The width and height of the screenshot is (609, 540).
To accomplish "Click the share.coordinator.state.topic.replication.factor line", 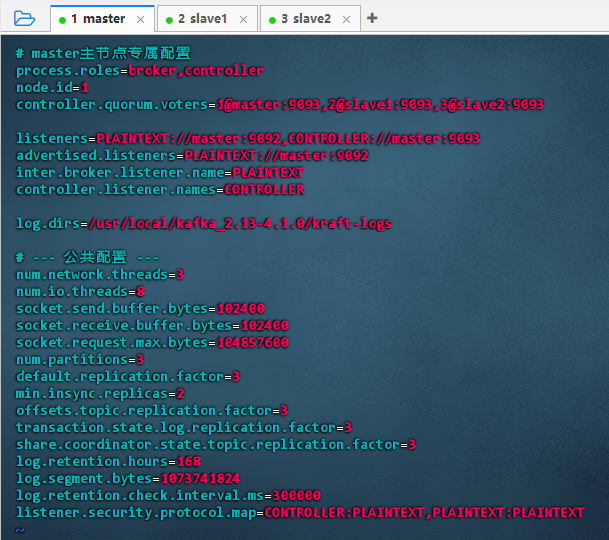I will click(216, 445).
